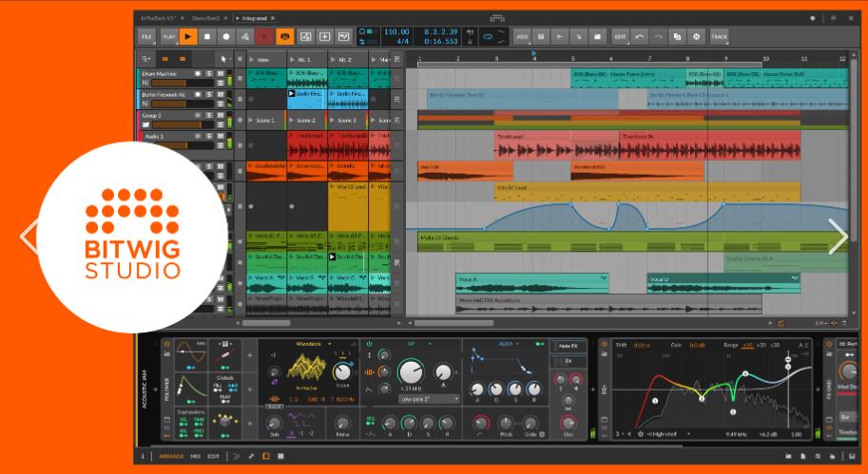Collapse Group 3 with its folder icon
The height and width of the screenshot is (474, 868).
pos(145,125)
